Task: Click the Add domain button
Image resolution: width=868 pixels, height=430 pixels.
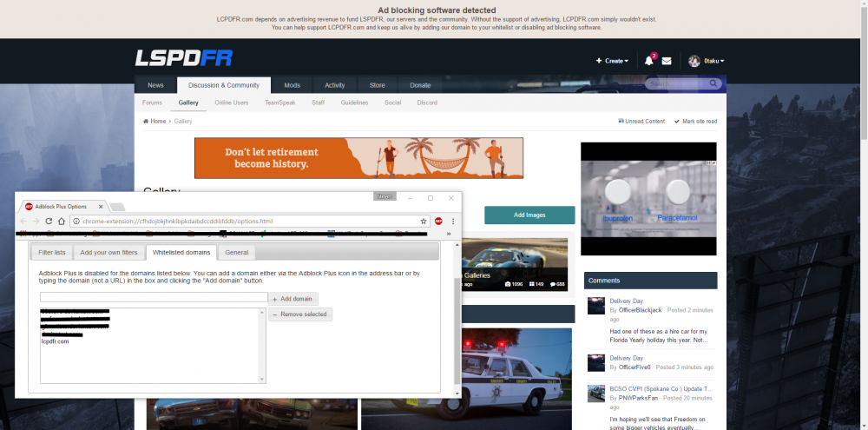Action: 293,299
